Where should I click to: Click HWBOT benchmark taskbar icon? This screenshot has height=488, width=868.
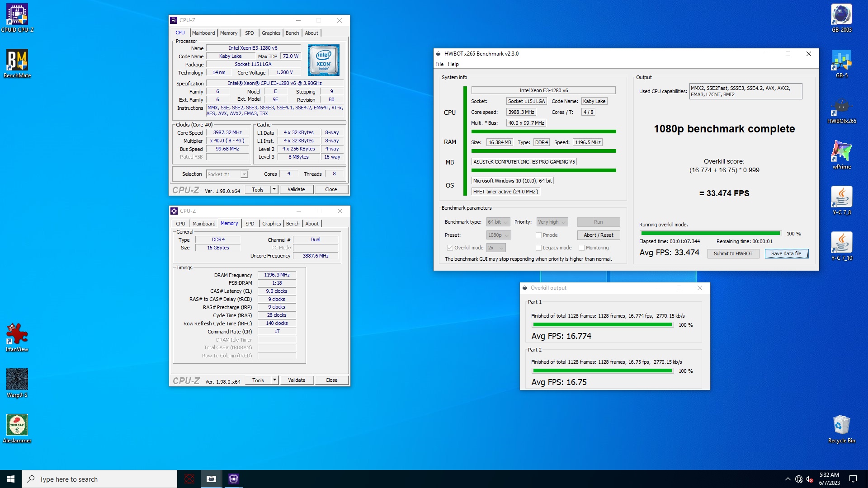tap(211, 479)
